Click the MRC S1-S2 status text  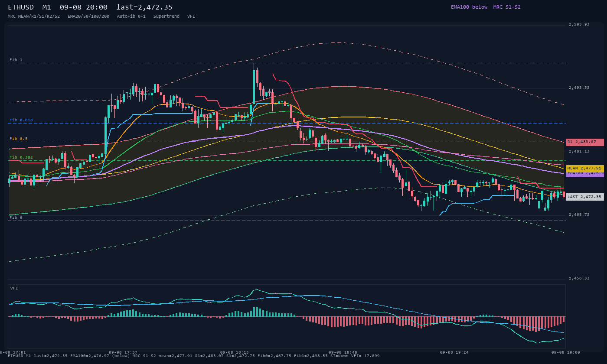pos(507,7)
